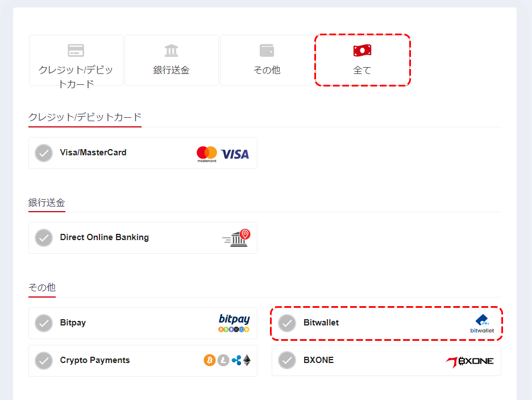The width and height of the screenshot is (532, 400).
Task: Click the Ethereum diamond icon
Action: [247, 360]
